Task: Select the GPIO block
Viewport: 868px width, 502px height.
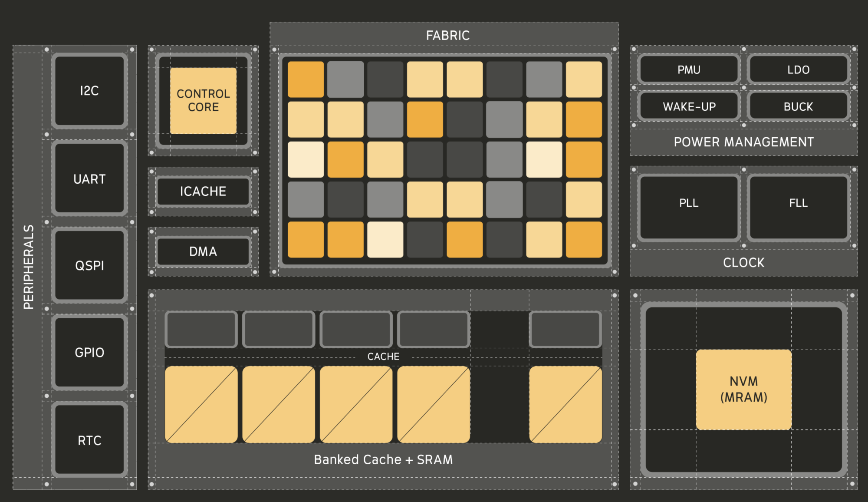Action: coord(89,352)
